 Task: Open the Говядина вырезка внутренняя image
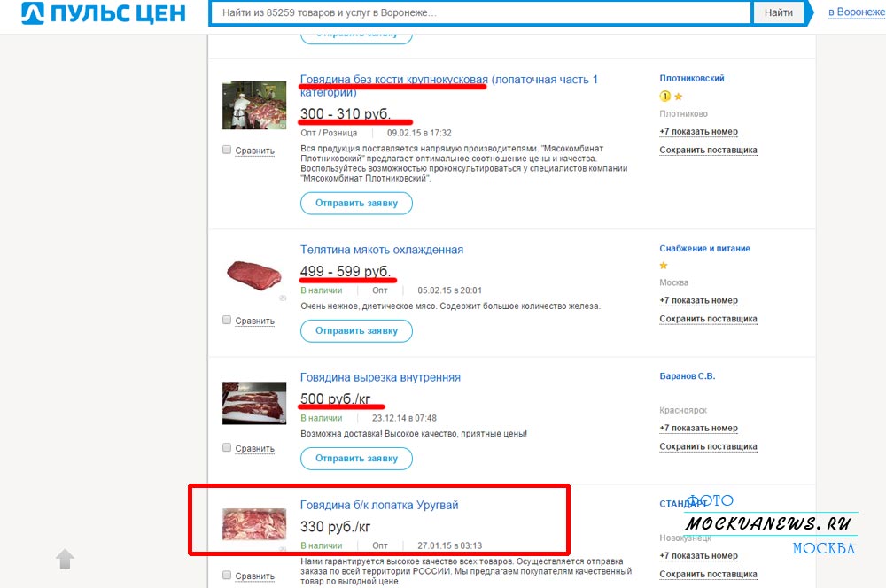(254, 403)
